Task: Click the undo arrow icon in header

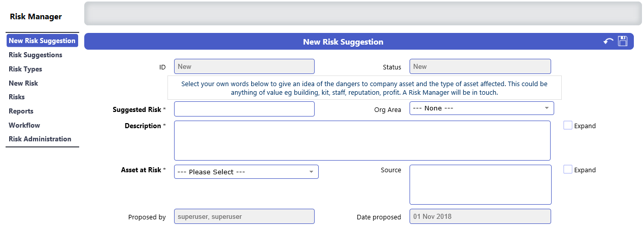Action: click(x=608, y=42)
